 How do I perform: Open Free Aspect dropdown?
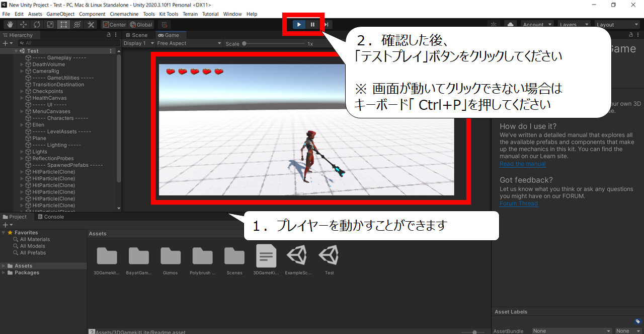pos(189,43)
